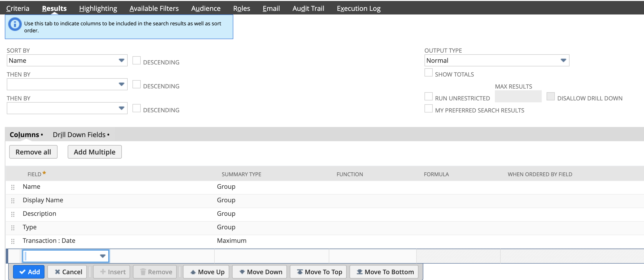
Task: Click the Move To Top button
Action: coord(318,272)
